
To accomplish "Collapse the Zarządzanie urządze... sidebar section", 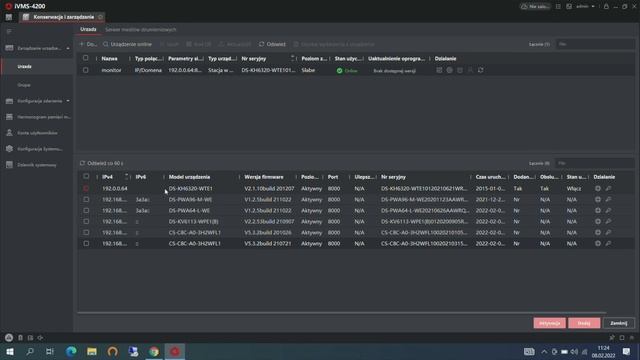I will [68, 48].
